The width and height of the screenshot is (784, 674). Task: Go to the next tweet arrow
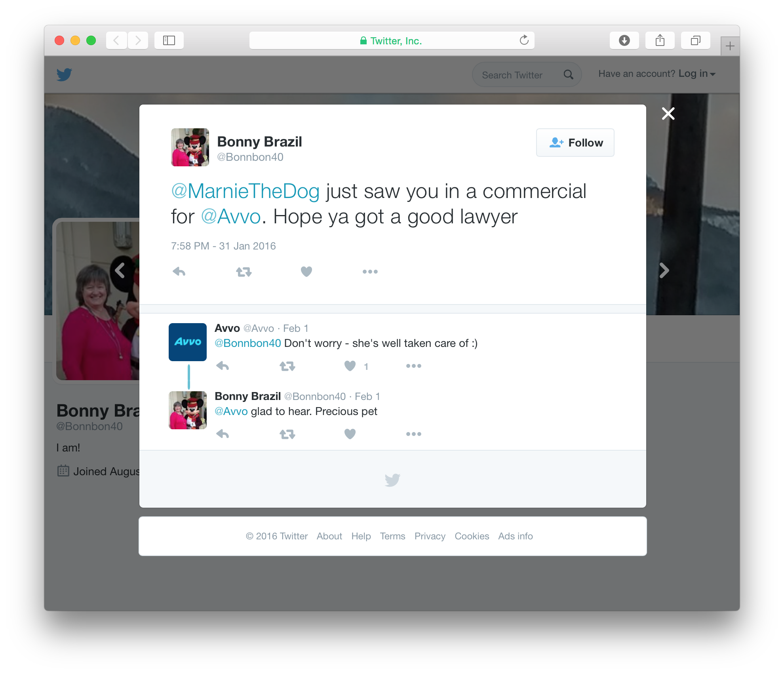[664, 270]
